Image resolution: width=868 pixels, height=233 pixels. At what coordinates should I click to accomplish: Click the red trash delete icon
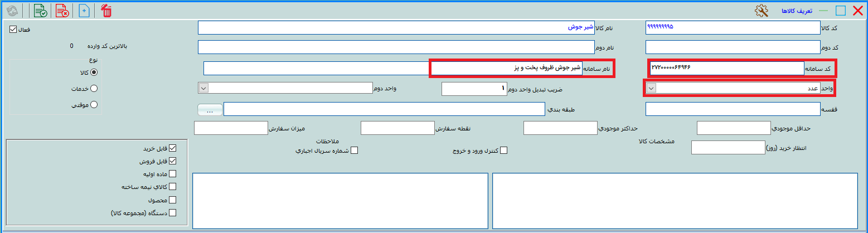coord(106,11)
